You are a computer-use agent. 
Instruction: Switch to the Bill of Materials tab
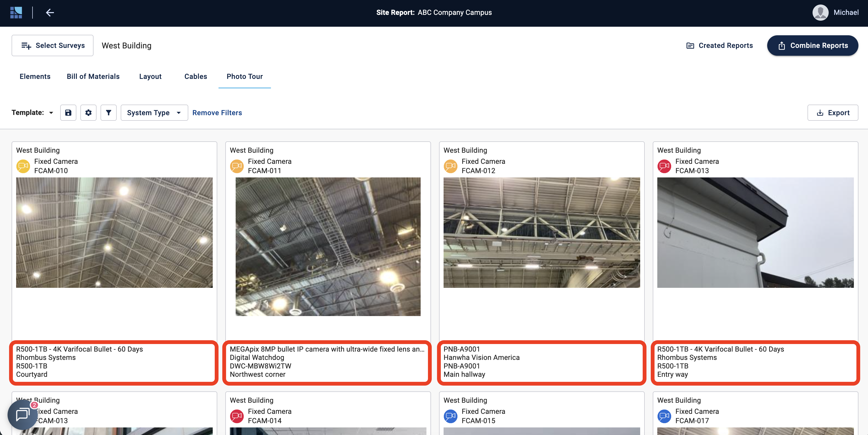pos(93,76)
